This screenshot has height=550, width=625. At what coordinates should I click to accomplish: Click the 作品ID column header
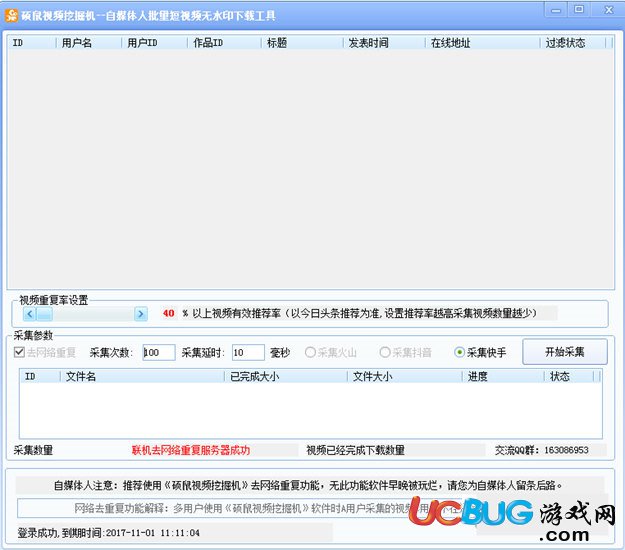click(x=224, y=43)
